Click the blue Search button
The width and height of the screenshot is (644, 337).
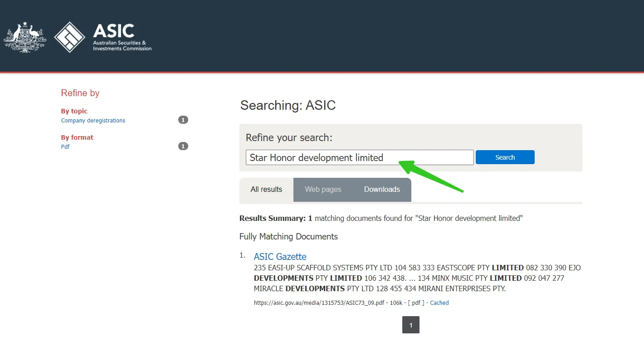pyautogui.click(x=505, y=157)
